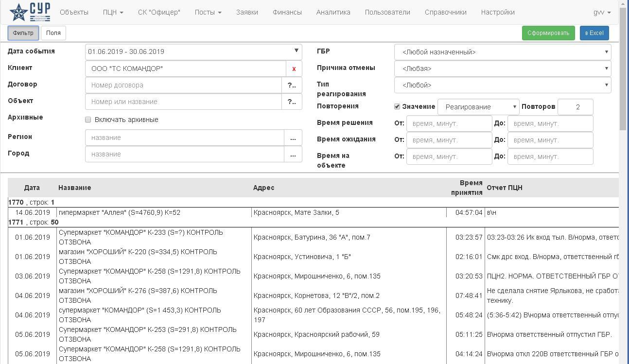Clear the client field with red x
The width and height of the screenshot is (629, 364).
coord(294,69)
